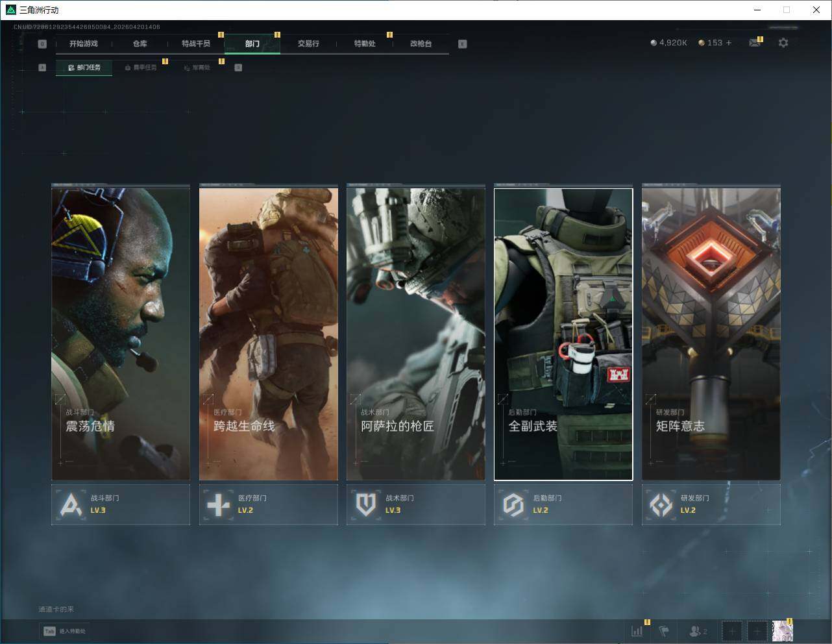Screen dimensions: 832x644
Task: Click the first empty squad slot plus
Action: click(x=731, y=631)
